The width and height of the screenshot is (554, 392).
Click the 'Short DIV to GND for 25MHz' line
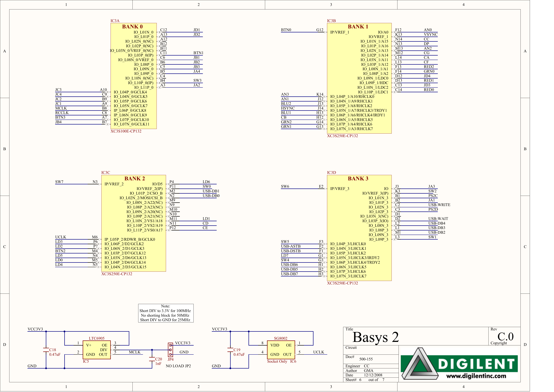(165, 320)
